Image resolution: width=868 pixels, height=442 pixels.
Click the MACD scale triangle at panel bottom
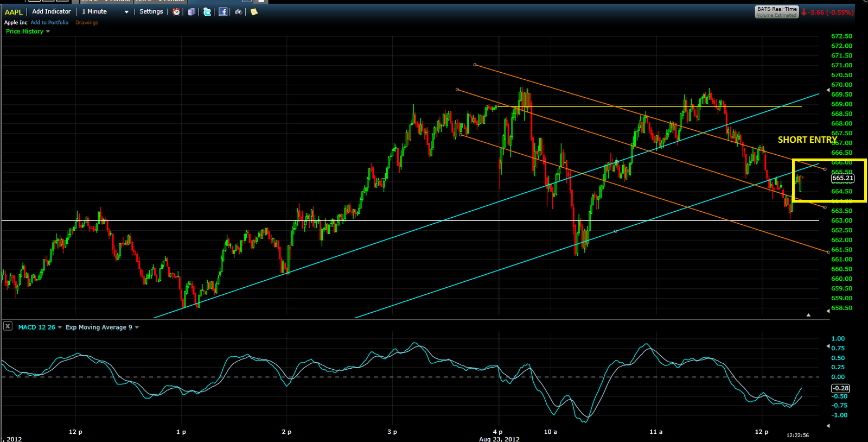[828, 426]
